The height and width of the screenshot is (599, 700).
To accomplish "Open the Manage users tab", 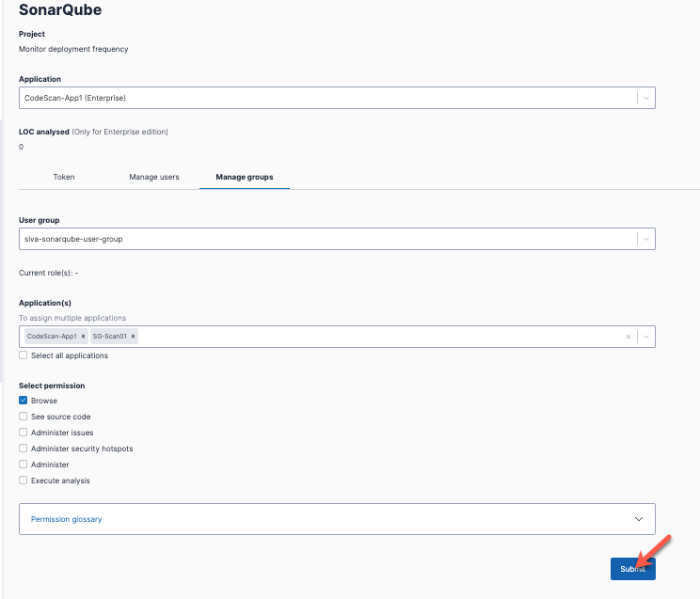I will 154,177.
